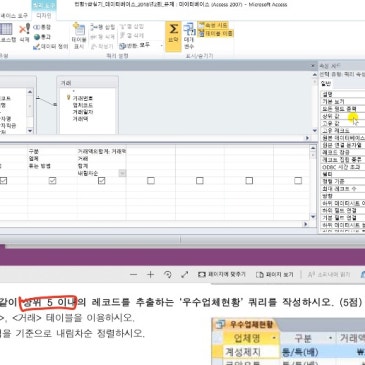Click the 상위 값 property field
This screenshot has height=365, width=365.
click(343, 116)
